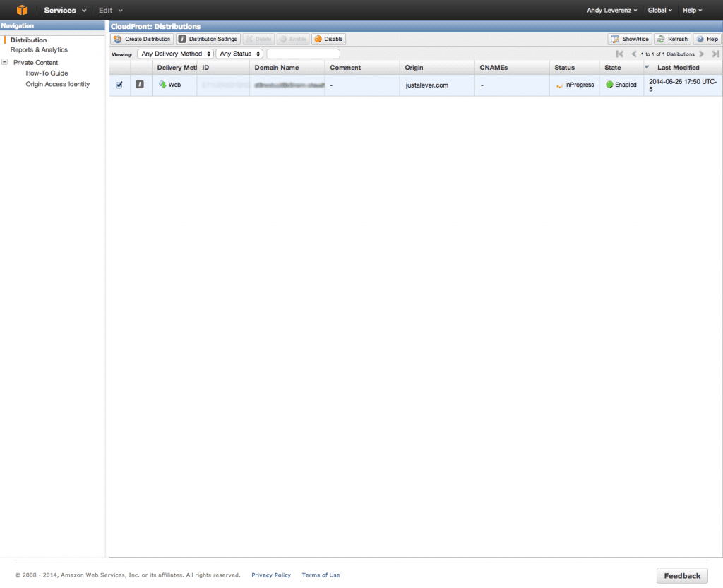Click the green Web delivery method icon

coord(163,84)
